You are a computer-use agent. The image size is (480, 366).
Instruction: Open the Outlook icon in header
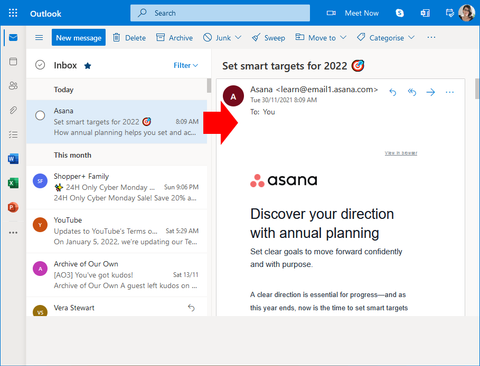(425, 13)
